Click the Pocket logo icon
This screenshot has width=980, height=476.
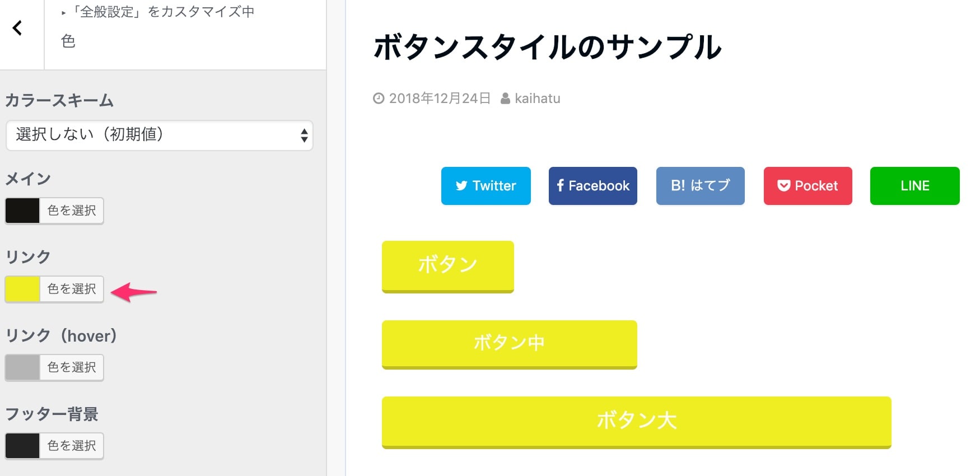click(784, 186)
